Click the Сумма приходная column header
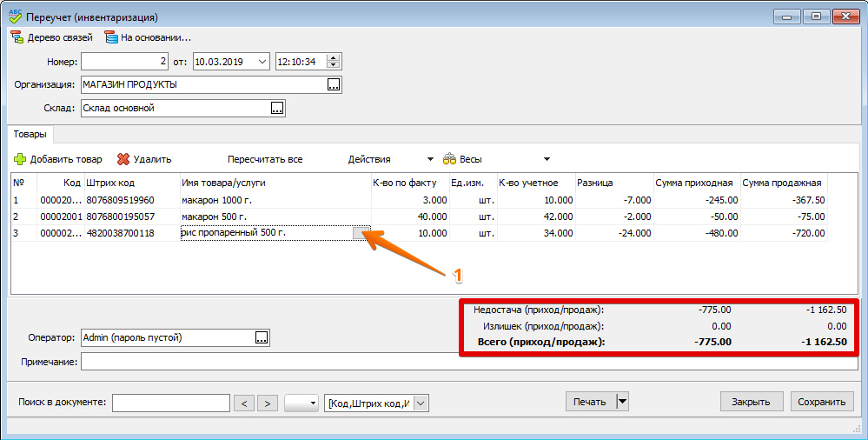Screen dimensions: 868x440 click(x=696, y=183)
